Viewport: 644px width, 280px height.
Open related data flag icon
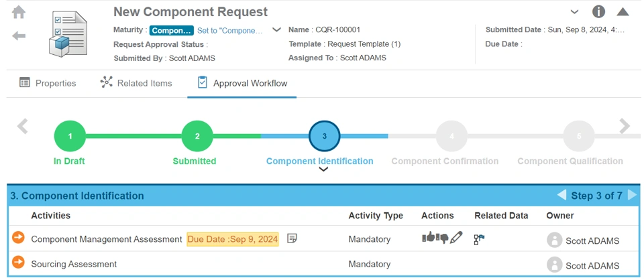pyautogui.click(x=479, y=238)
